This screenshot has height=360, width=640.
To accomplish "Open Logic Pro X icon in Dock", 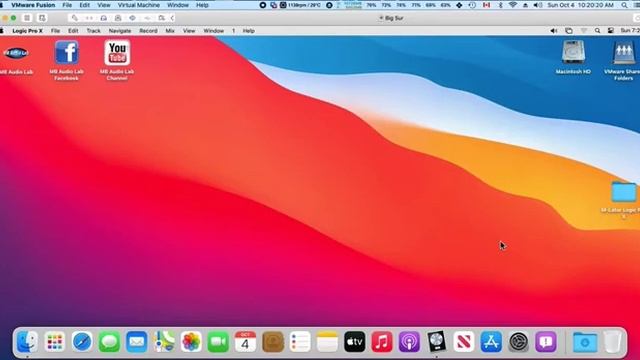I will point(436,342).
